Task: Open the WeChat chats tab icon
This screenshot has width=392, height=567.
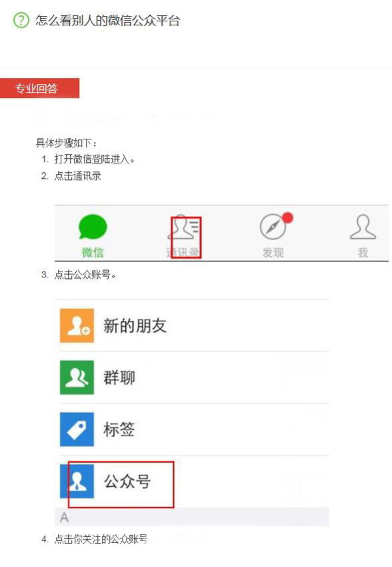Action: [93, 227]
